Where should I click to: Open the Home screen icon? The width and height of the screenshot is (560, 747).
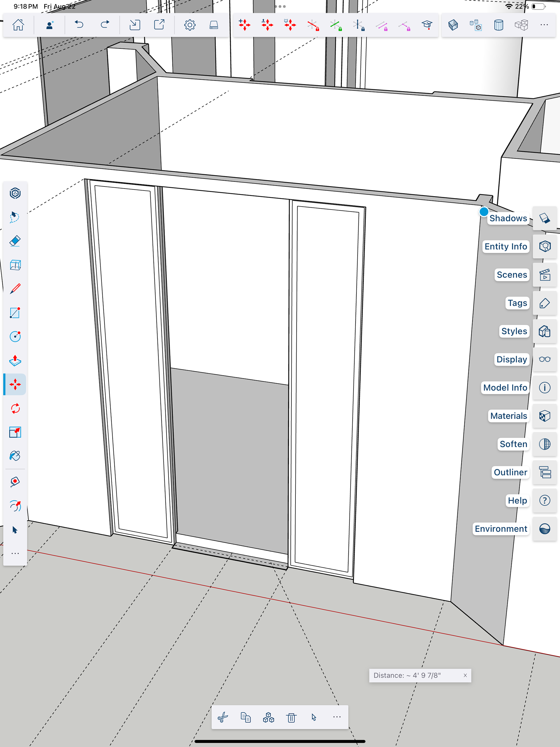coord(18,25)
